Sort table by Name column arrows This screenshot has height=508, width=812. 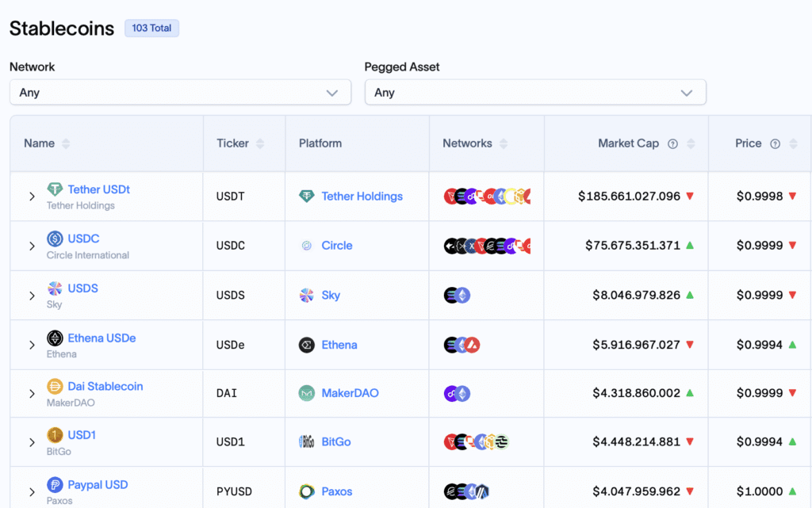(66, 143)
